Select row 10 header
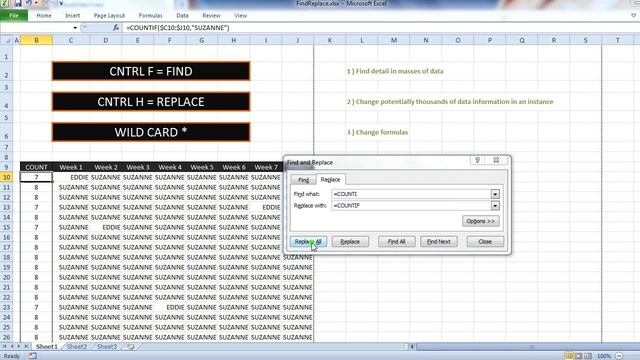This screenshot has width=640, height=360. (6, 177)
